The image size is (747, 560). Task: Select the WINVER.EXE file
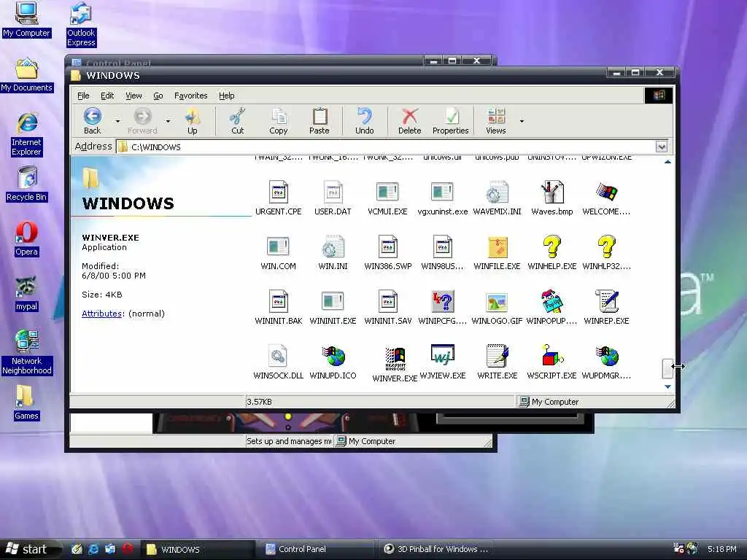395,365
